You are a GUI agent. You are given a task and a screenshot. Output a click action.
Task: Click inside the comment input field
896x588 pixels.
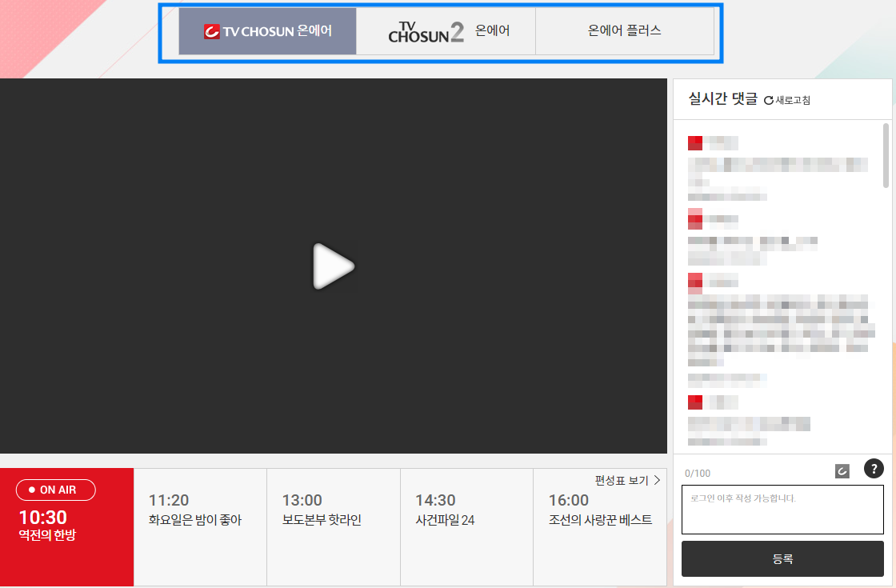[782, 509]
